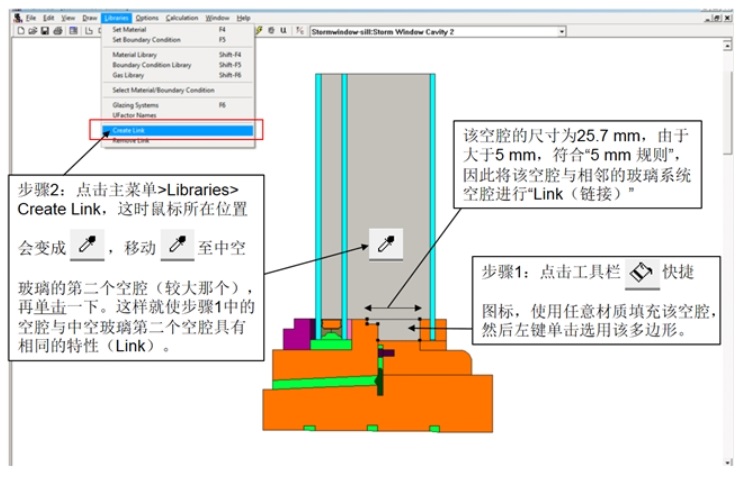Open the Options menu in menu bar
Image resolution: width=745 pixels, height=477 pixels.
coord(147,18)
